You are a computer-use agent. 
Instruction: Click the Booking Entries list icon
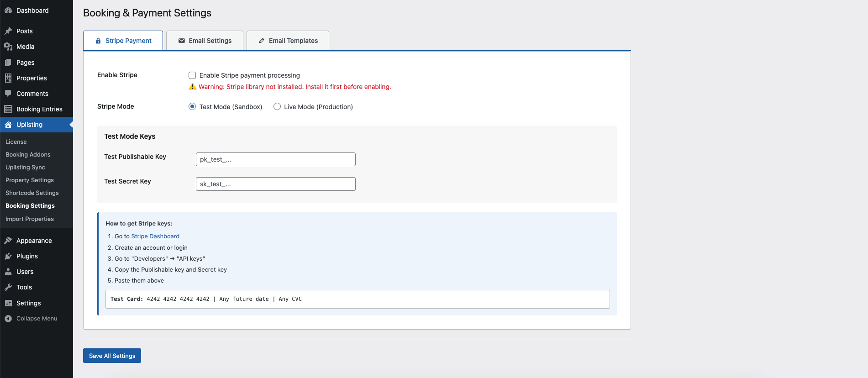(8, 109)
